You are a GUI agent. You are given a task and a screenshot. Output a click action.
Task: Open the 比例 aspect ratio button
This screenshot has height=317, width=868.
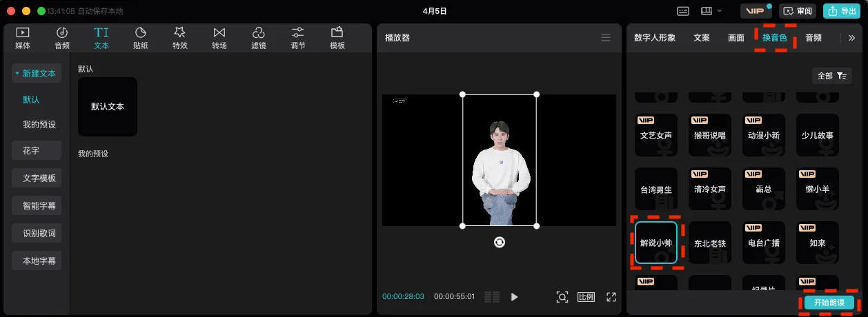586,297
